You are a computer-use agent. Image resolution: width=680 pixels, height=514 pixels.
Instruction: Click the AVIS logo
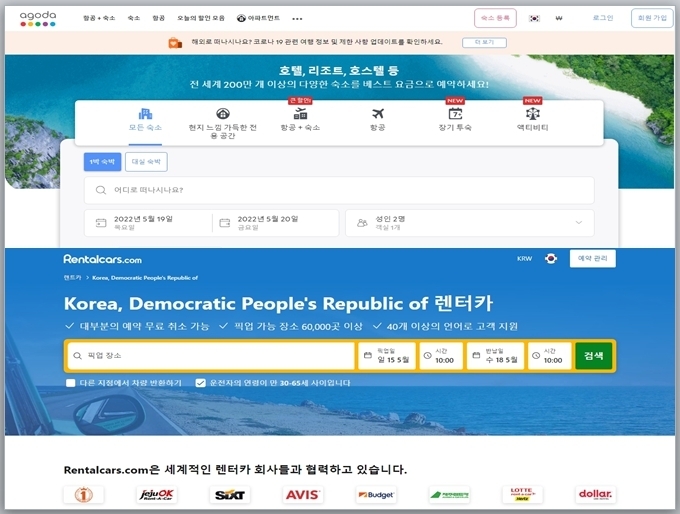pyautogui.click(x=303, y=494)
